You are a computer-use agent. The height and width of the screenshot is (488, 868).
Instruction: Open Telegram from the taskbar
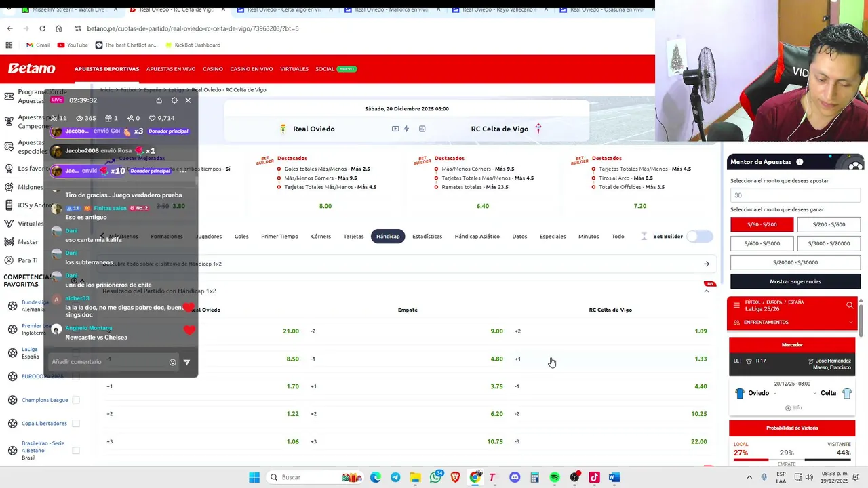(x=395, y=477)
